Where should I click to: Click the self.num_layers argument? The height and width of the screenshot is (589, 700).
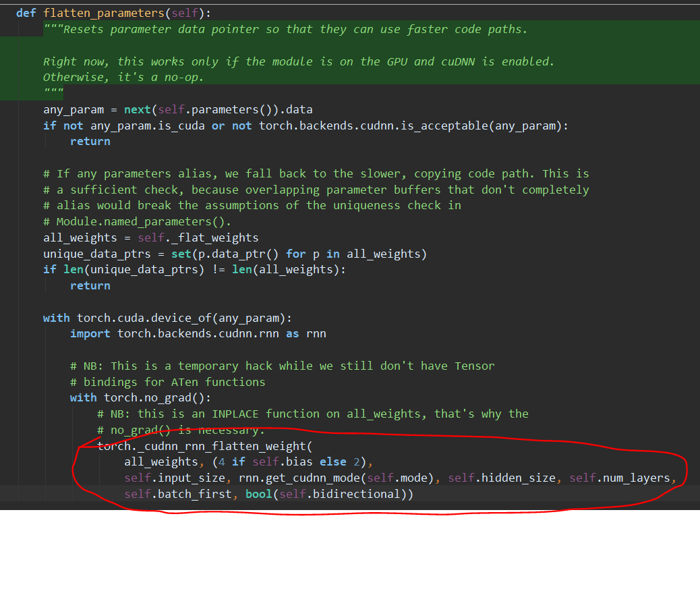point(619,478)
